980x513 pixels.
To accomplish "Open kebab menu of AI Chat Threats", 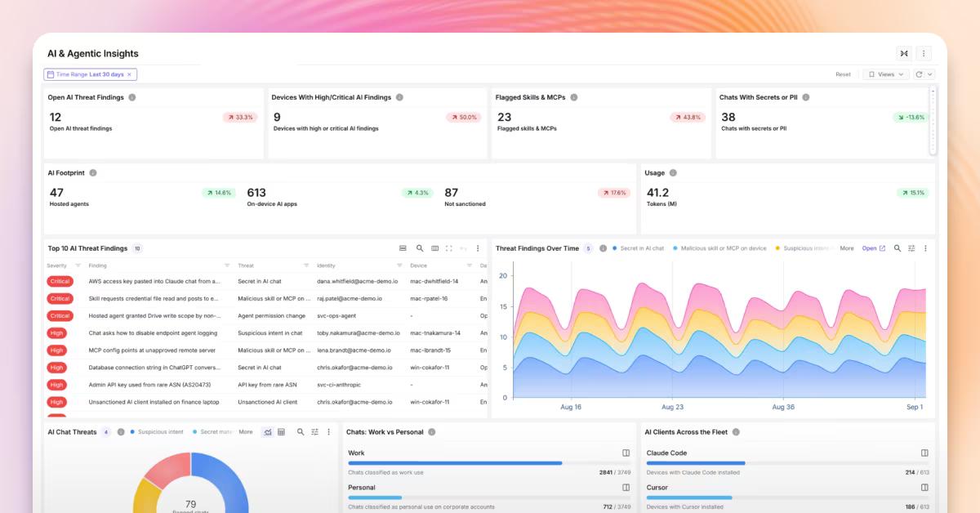I will pos(329,432).
